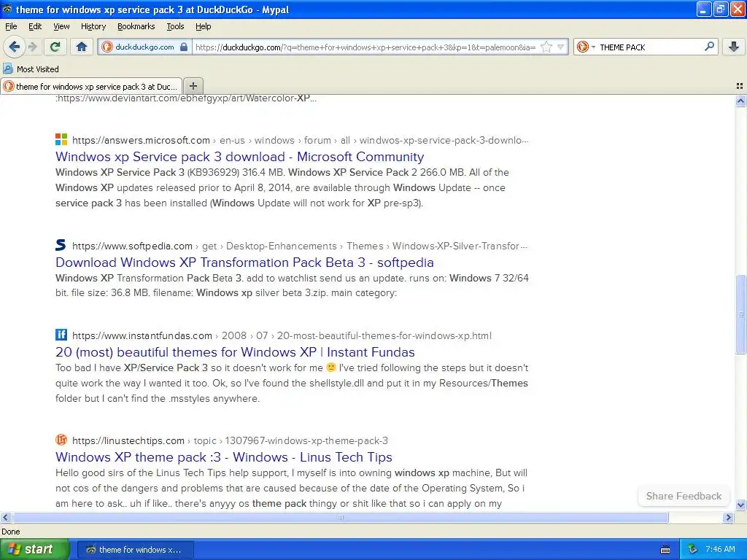
Task: Click the horizontal scrollbar left arrow
Action: pos(6,517)
